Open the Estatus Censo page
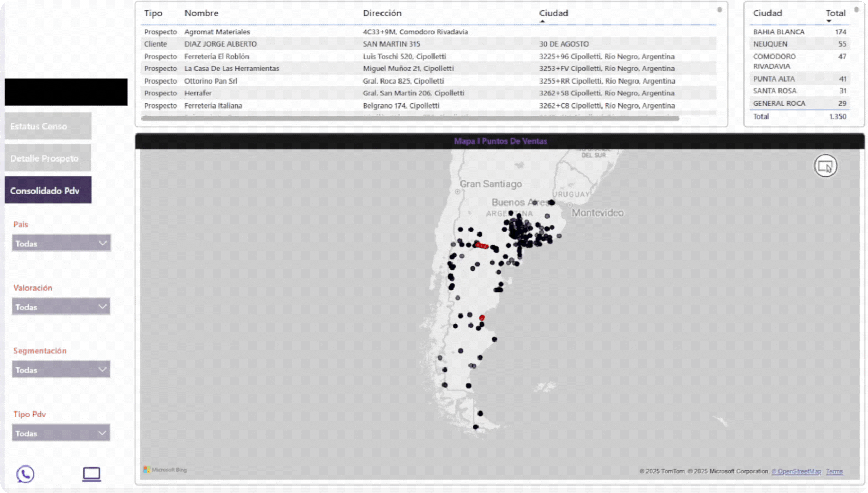 pos(48,126)
